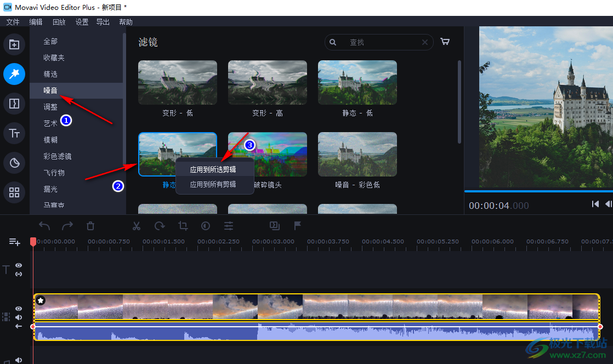Rotate the clip using the rotate icon
The height and width of the screenshot is (364, 613).
coord(160,226)
